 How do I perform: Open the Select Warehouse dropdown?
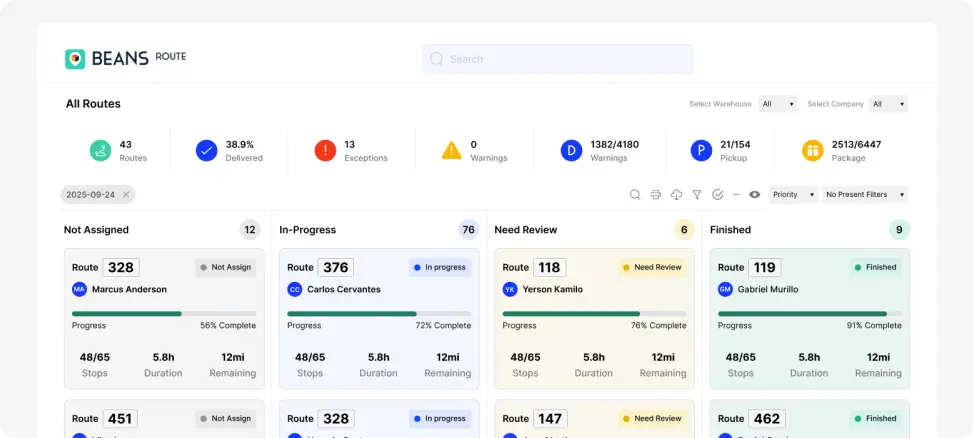(778, 104)
